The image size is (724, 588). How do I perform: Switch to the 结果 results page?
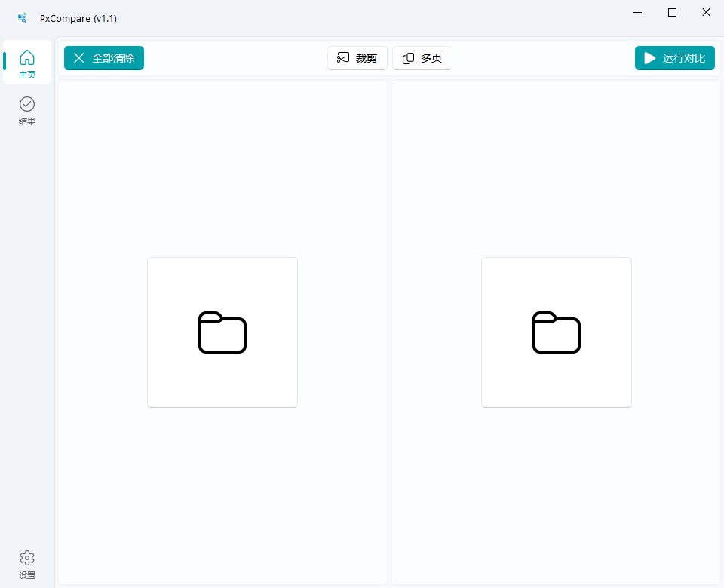27,111
